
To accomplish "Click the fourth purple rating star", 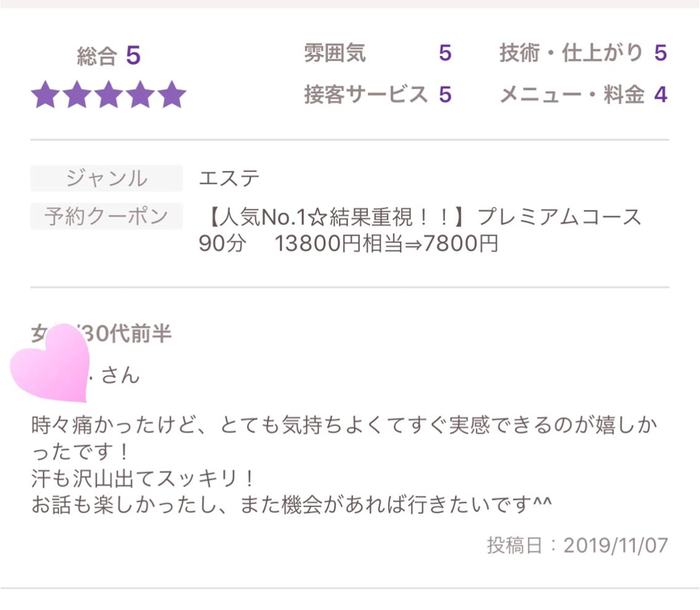I will tap(140, 95).
